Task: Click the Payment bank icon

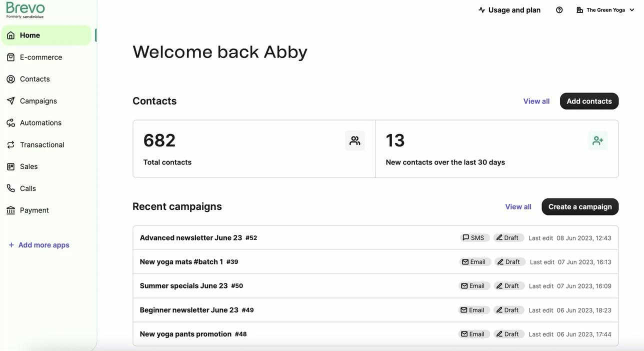Action: pyautogui.click(x=10, y=210)
